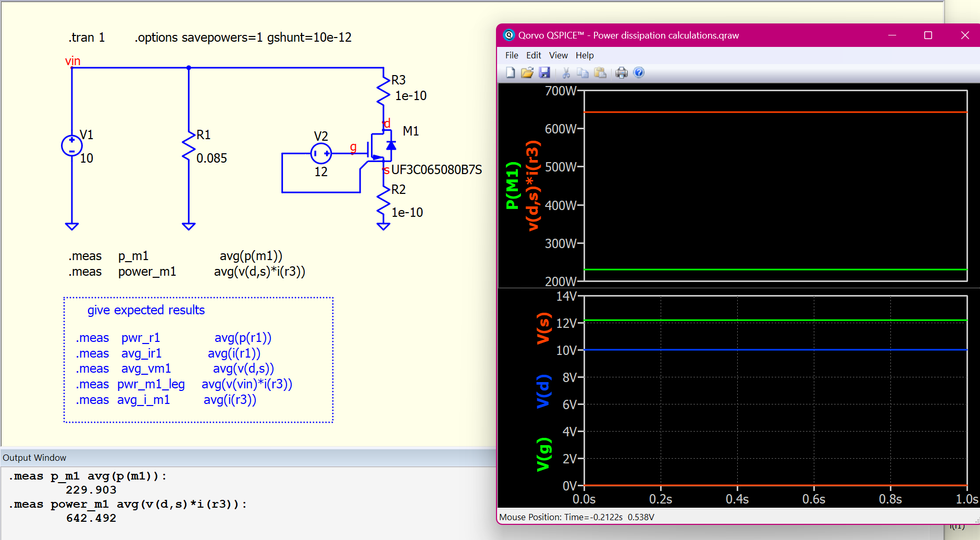Click the blue V(d) trace label
Screen dimensions: 980x540
click(543, 391)
